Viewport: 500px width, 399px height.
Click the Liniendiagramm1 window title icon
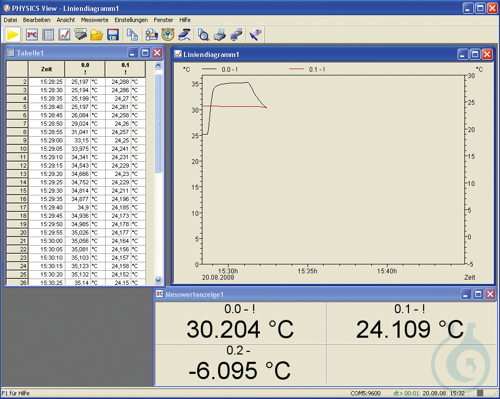(178, 54)
